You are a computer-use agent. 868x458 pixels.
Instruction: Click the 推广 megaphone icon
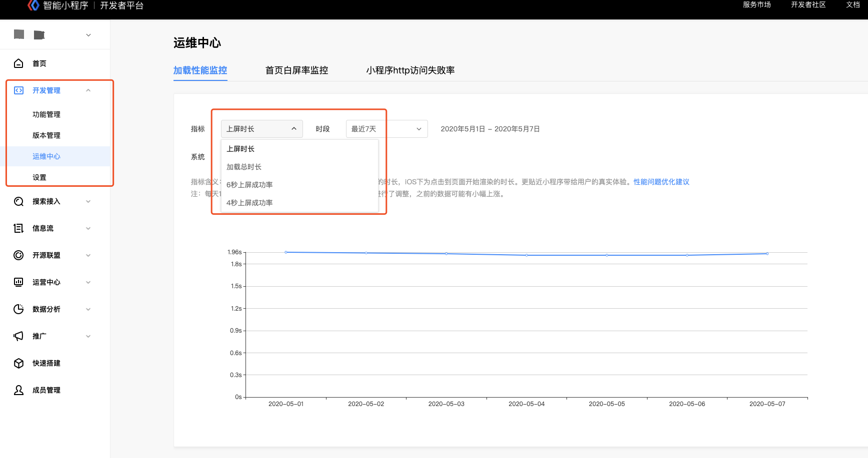click(18, 336)
